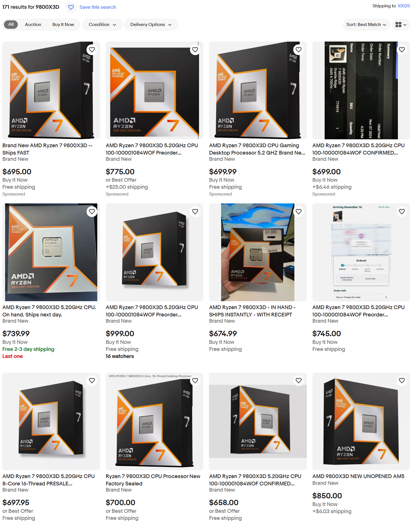Open the Ships FAST listing product thumbnail
The height and width of the screenshot is (532, 414).
(51, 90)
